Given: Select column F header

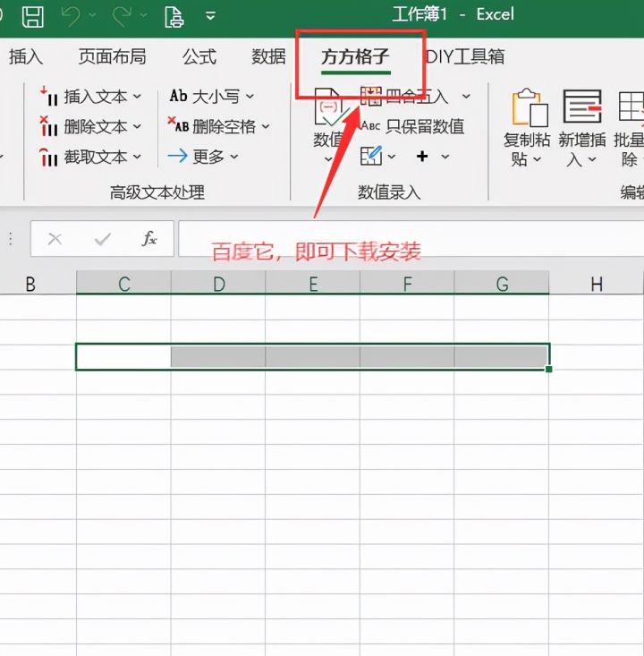Looking at the screenshot, I should pyautogui.click(x=407, y=284).
